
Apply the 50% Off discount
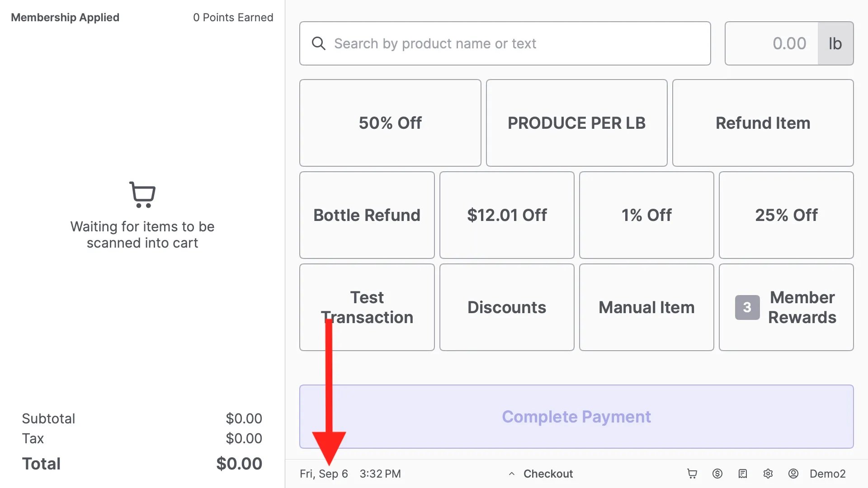(390, 123)
